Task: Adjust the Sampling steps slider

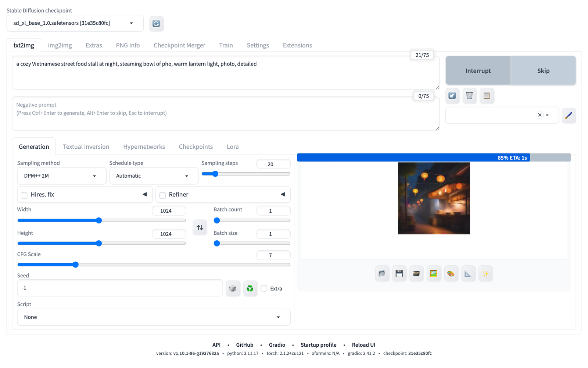Action: (x=246, y=174)
